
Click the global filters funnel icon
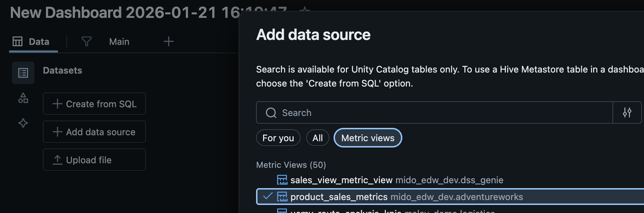click(86, 42)
